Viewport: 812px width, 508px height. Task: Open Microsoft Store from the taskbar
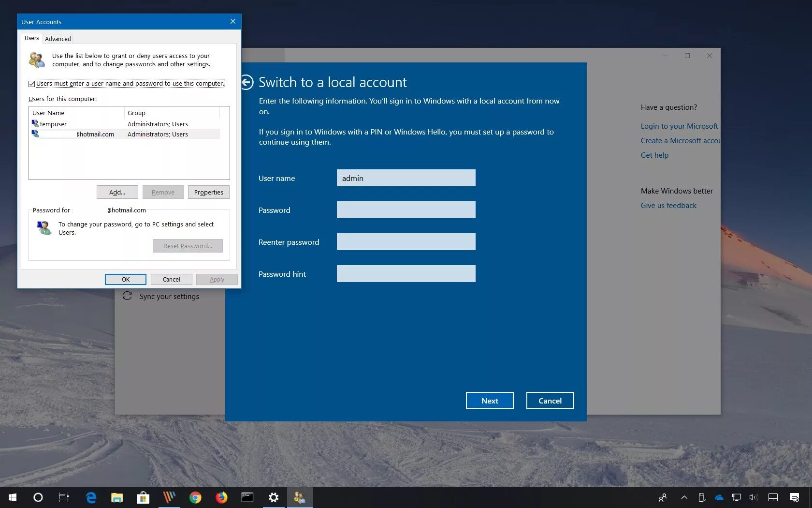tap(143, 497)
